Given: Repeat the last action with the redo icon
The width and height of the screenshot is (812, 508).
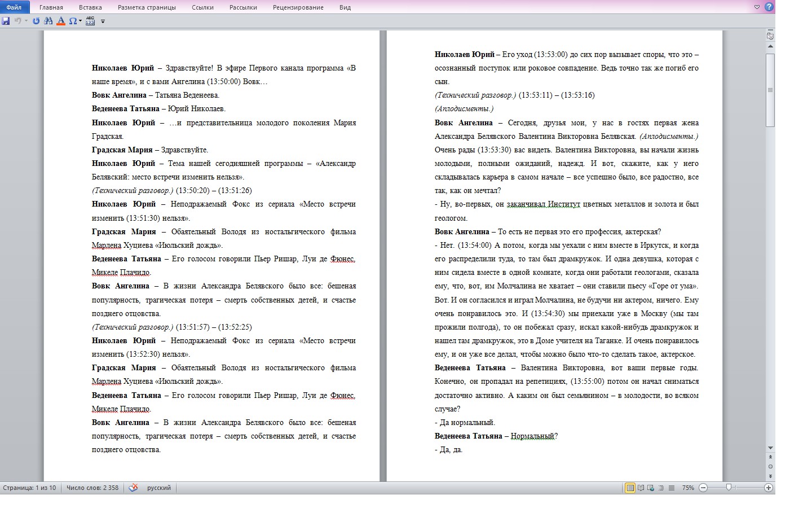Looking at the screenshot, I should [36, 21].
